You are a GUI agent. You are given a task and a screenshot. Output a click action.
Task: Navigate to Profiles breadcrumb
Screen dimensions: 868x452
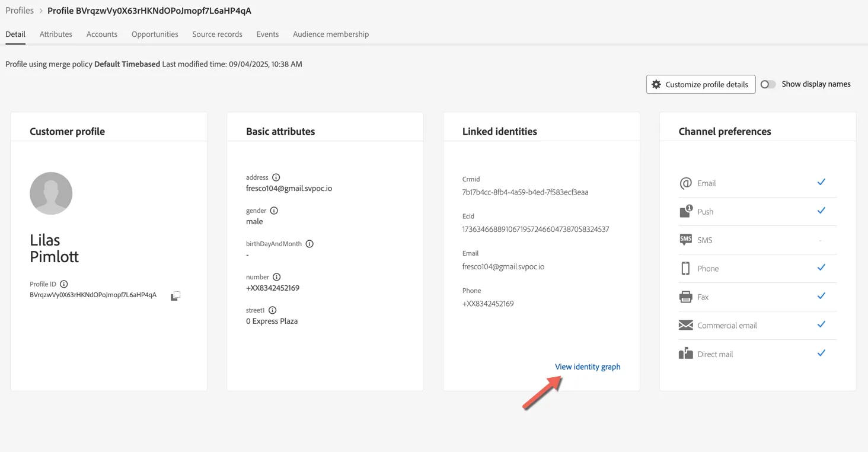coord(20,11)
